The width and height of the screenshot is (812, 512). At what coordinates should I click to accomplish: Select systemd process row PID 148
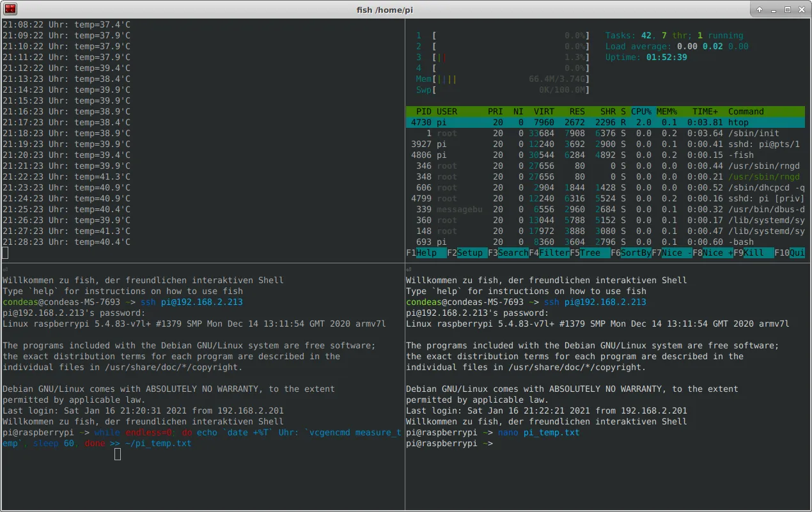point(605,231)
